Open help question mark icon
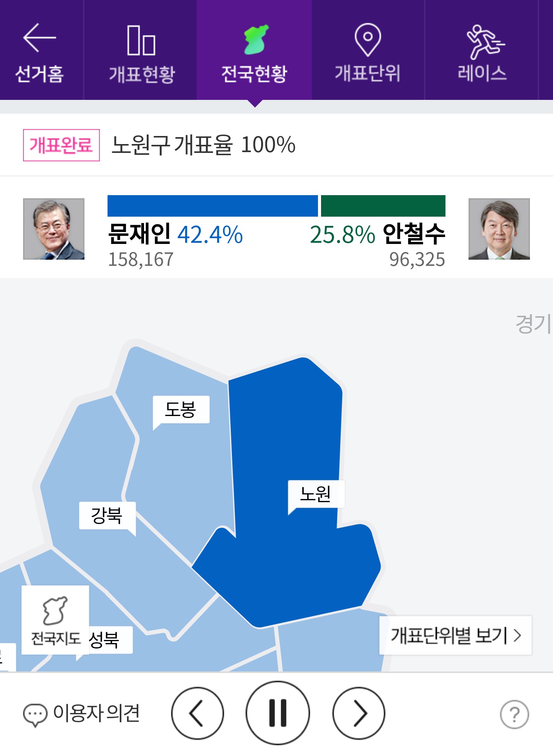Image resolution: width=553 pixels, height=756 pixels. (514, 715)
